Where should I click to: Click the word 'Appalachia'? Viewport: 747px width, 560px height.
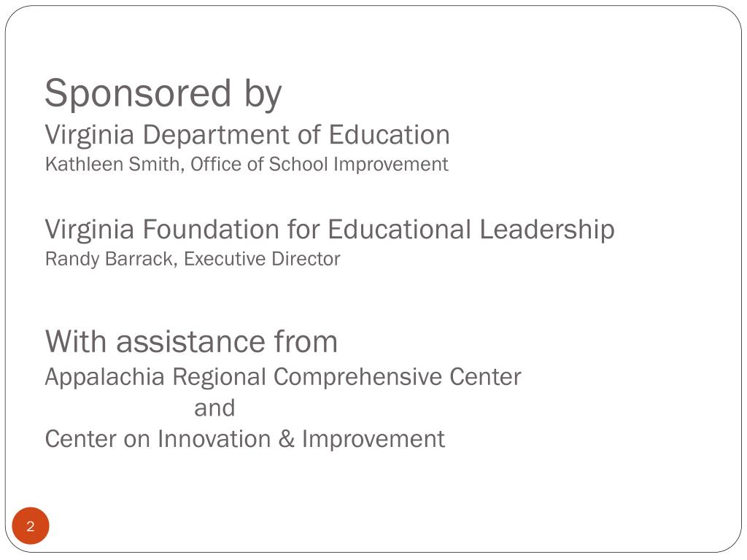click(105, 378)
